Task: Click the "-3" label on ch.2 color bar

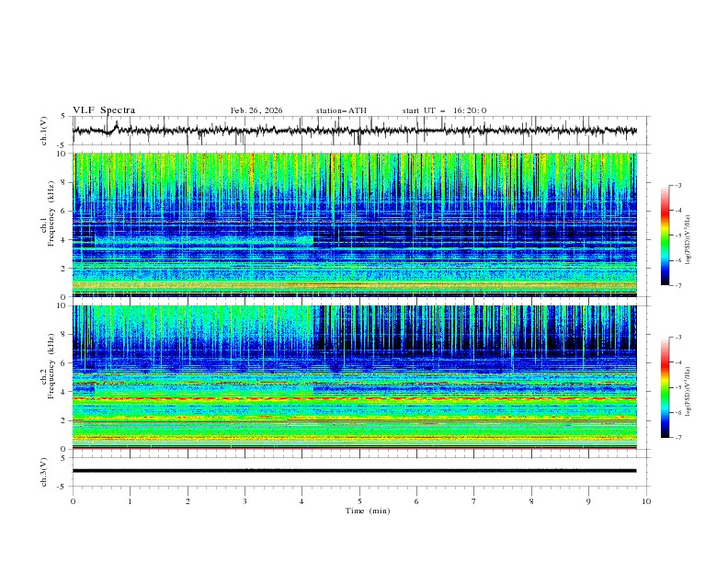Action: [x=677, y=338]
